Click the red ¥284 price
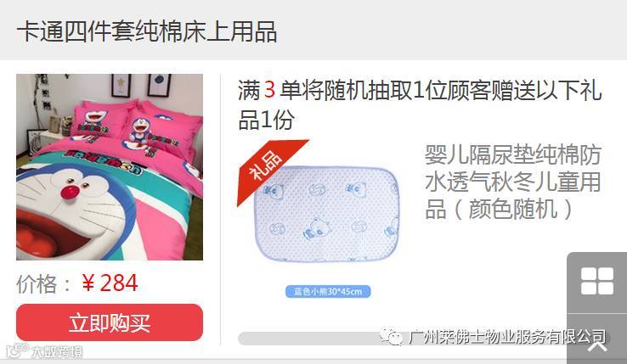The image size is (627, 364). [x=110, y=283]
